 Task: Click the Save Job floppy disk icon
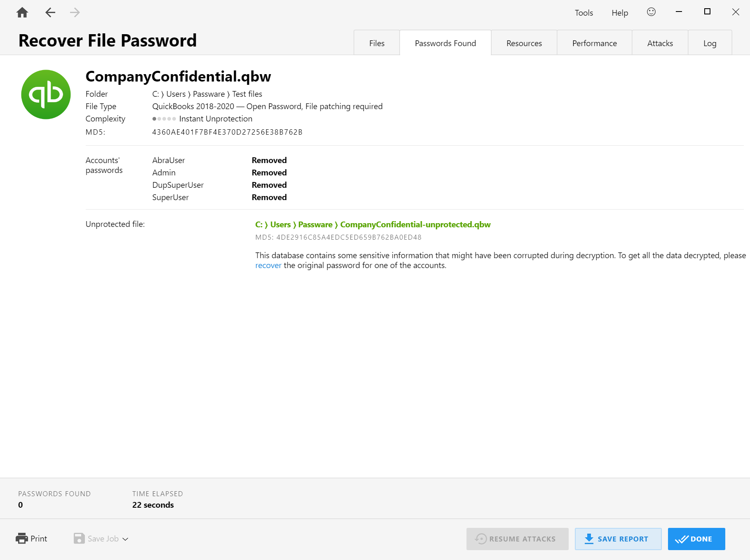(x=79, y=538)
